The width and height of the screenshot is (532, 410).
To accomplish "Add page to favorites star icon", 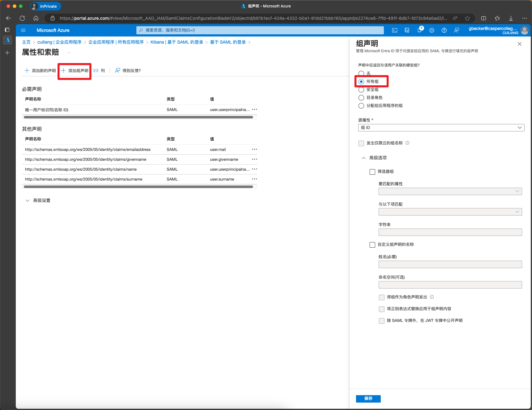I will tap(467, 18).
